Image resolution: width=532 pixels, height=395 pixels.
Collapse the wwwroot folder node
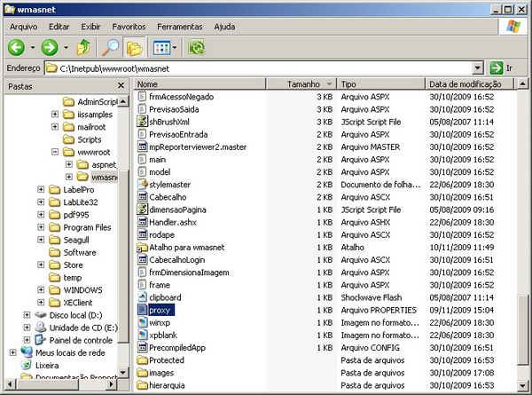click(55, 152)
